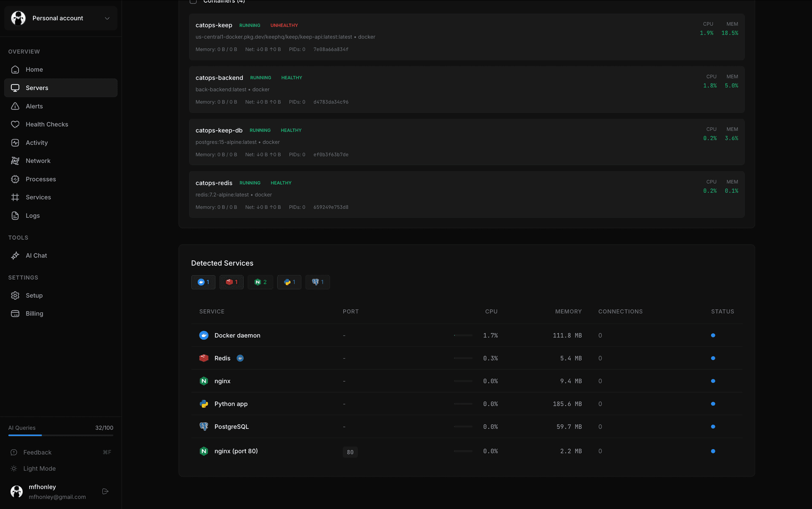Viewport: 812px width, 509px height.
Task: Expand the catops-keep container row
Action: [x=466, y=37]
